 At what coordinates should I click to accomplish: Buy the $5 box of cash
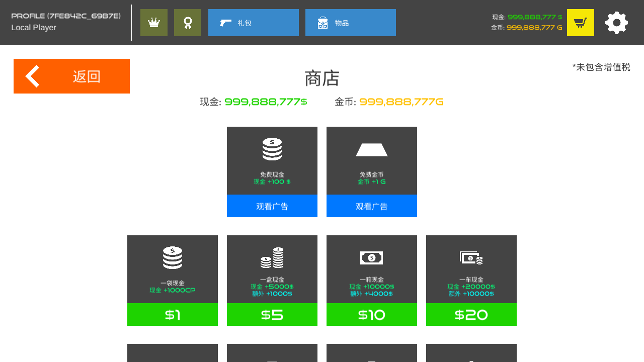point(272,314)
